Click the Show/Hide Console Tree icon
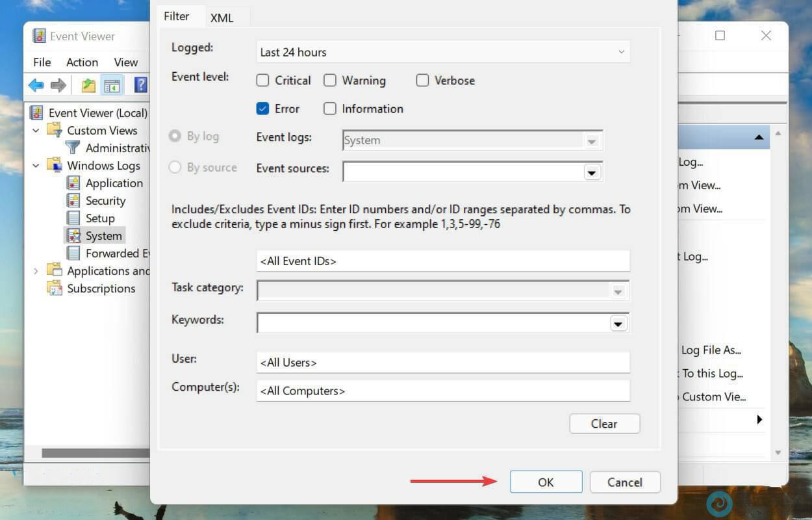 pos(112,85)
